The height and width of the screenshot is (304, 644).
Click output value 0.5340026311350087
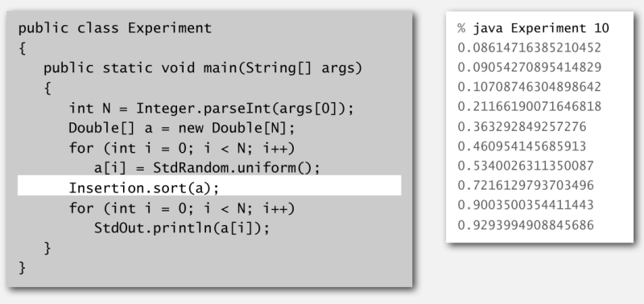tap(526, 166)
